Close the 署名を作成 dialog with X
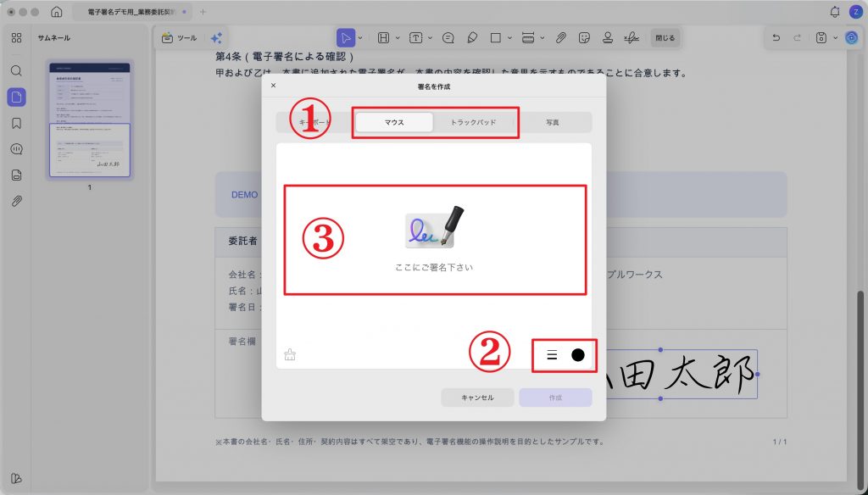The height and width of the screenshot is (495, 868). point(273,86)
